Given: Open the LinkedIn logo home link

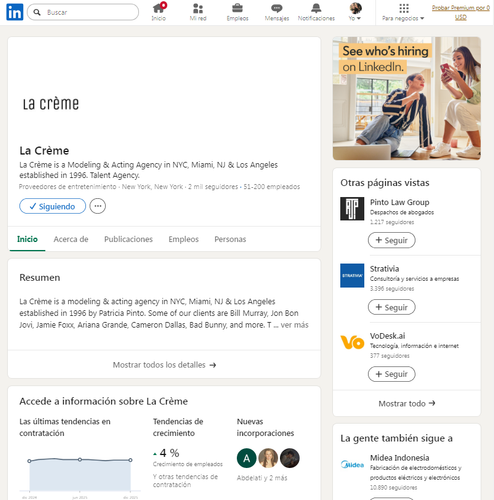Looking at the screenshot, I should [15, 12].
